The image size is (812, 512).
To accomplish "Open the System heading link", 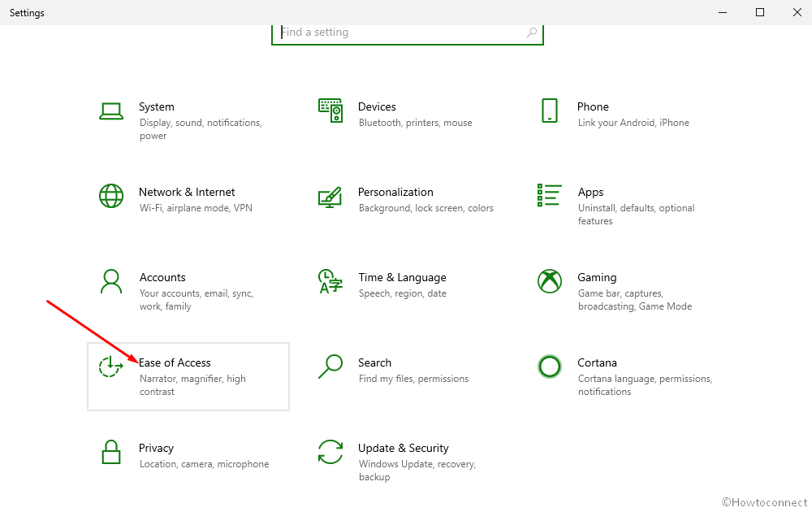I will [157, 106].
